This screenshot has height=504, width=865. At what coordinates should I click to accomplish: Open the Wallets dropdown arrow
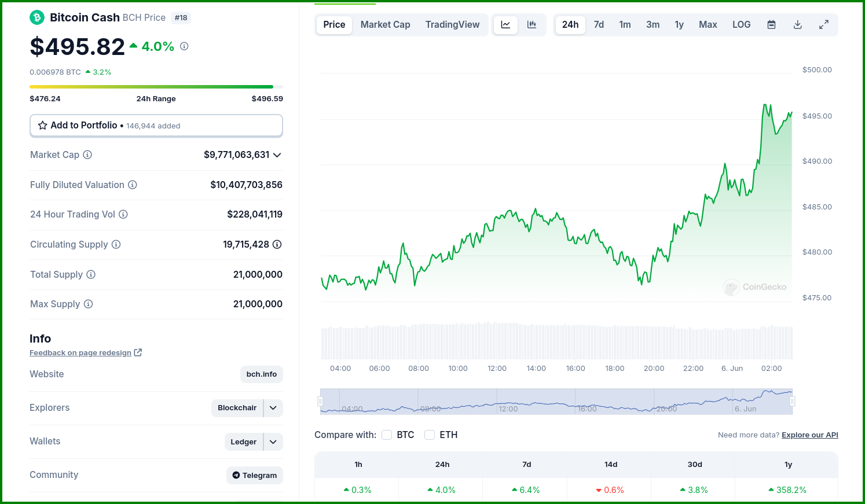[273, 442]
